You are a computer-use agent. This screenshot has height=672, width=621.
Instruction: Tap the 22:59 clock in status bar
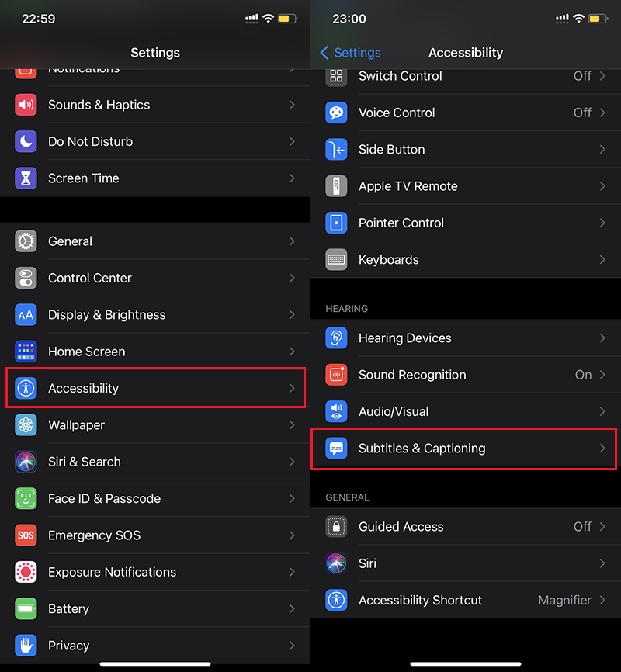click(39, 19)
